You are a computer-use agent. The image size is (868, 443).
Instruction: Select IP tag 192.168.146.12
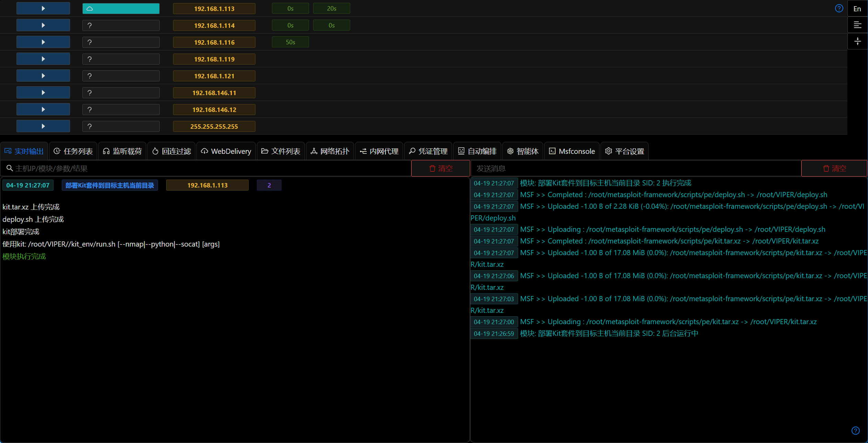pos(214,110)
